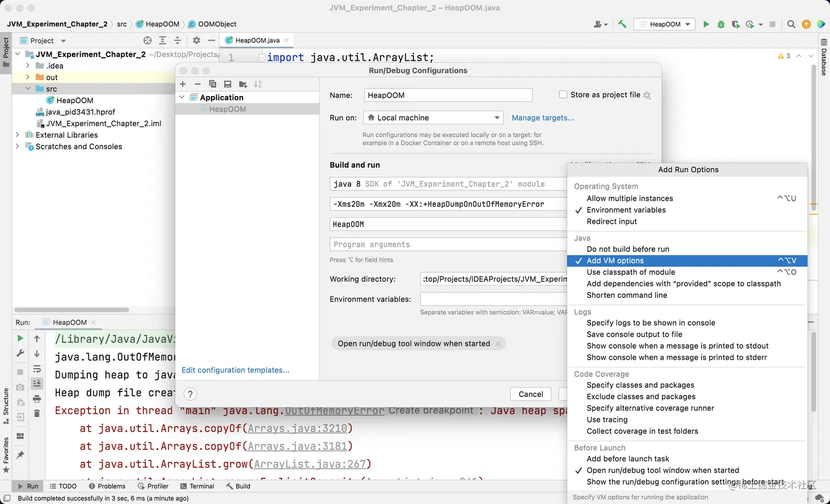The width and height of the screenshot is (830, 504).
Task: Open Edit configuration templates... link
Action: pos(235,370)
